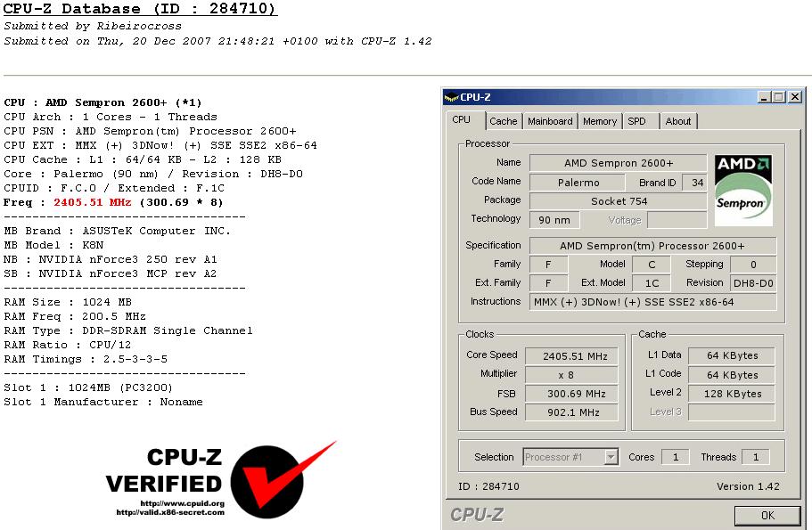Click the 'MB Model : K8N' line
The width and height of the screenshot is (812, 530).
coord(53,245)
